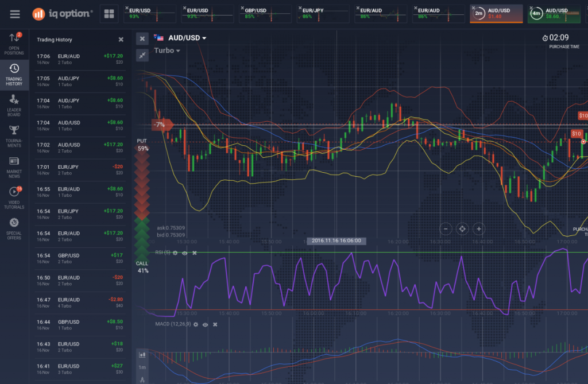Open the multi-chart grid layout
This screenshot has height=384, width=588.
point(109,14)
